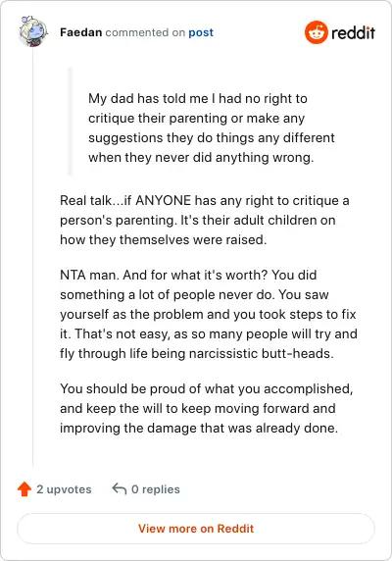The image size is (392, 561).
Task: Click the final line ending "already done."
Action: coord(199,428)
